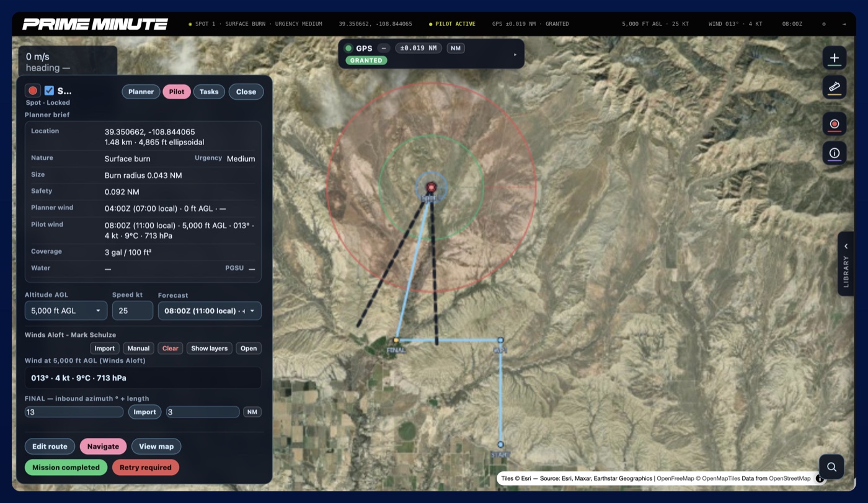The height and width of the screenshot is (503, 868).
Task: Click the Edit route button
Action: [x=50, y=447]
